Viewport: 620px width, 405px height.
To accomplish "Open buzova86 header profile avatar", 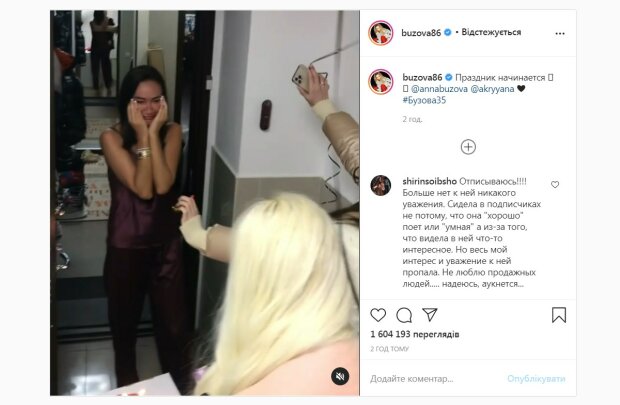I will (381, 33).
